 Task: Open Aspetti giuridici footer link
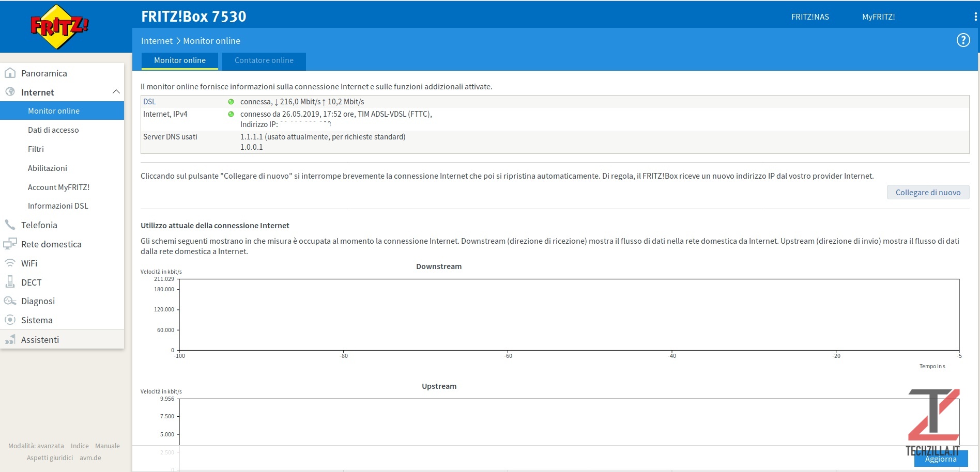coord(50,458)
